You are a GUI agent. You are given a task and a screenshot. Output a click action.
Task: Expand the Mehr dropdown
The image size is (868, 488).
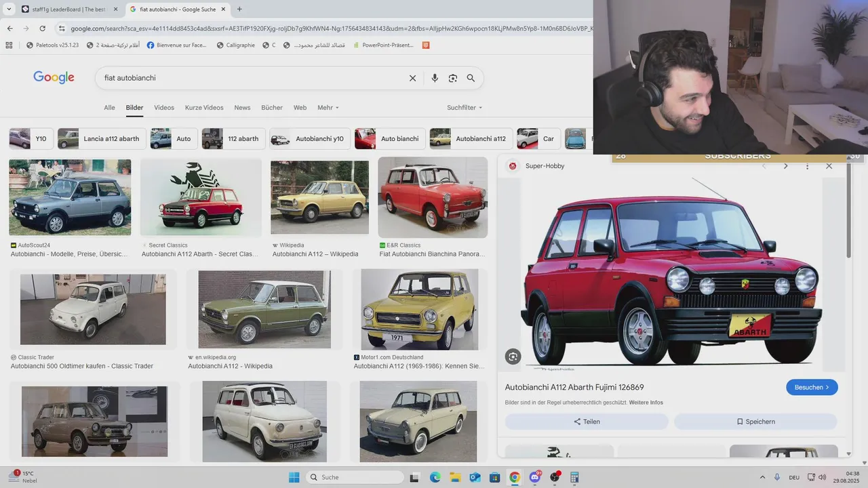tap(328, 108)
